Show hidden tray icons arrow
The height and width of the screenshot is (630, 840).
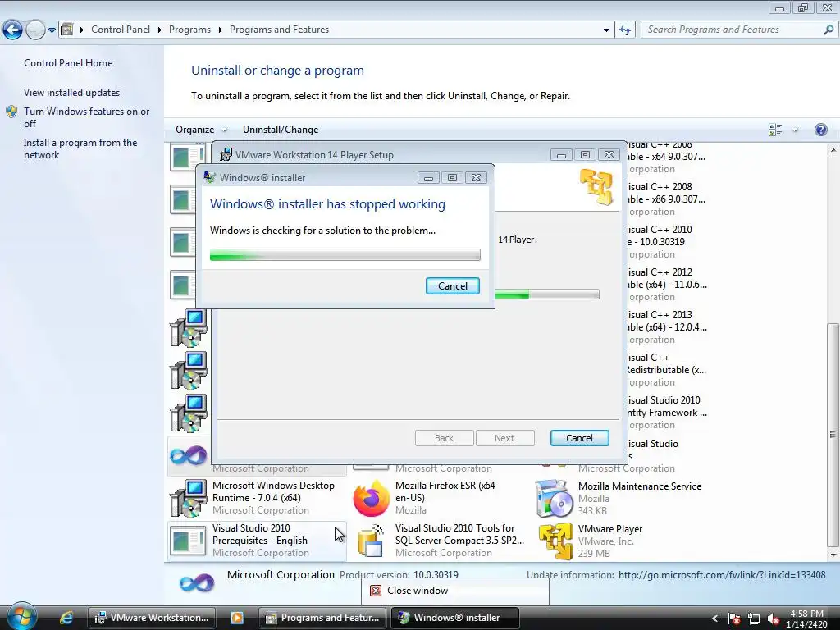(714, 619)
